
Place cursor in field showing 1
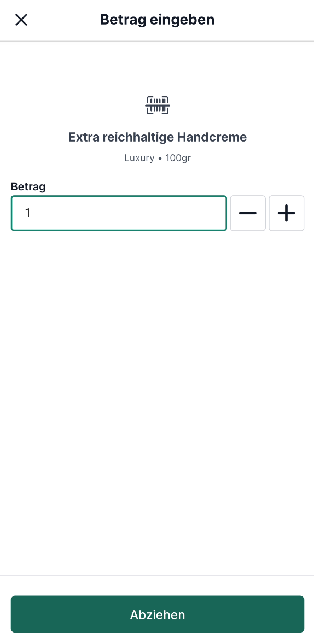pos(119,213)
